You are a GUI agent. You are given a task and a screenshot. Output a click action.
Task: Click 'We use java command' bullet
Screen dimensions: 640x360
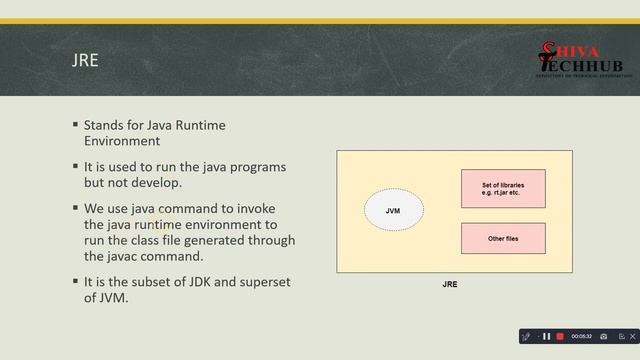[x=189, y=232]
